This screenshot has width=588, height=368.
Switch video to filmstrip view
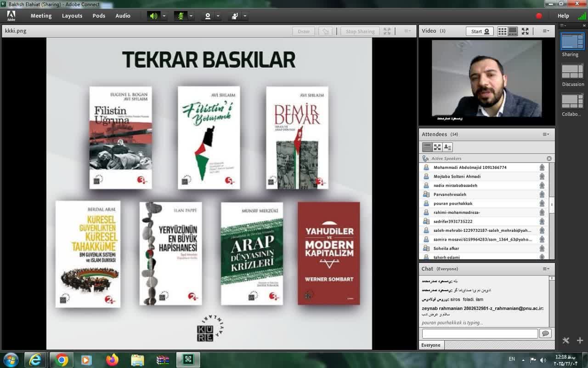[513, 31]
